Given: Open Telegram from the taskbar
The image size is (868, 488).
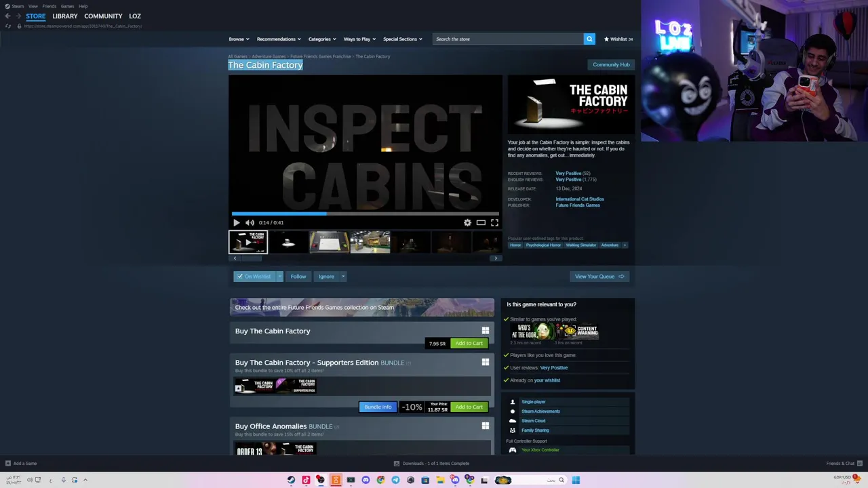Looking at the screenshot, I should click(395, 480).
